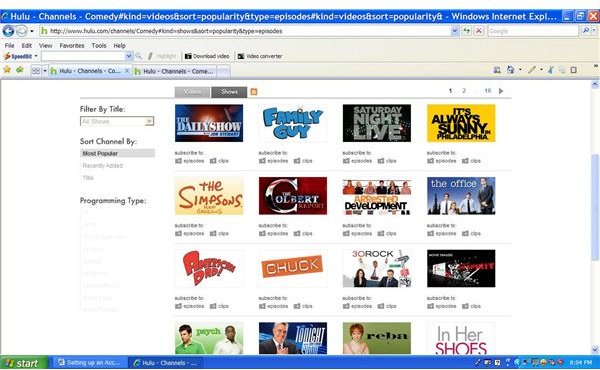Open the Reba show thumbnail
The height and width of the screenshot is (370, 600).
[377, 338]
